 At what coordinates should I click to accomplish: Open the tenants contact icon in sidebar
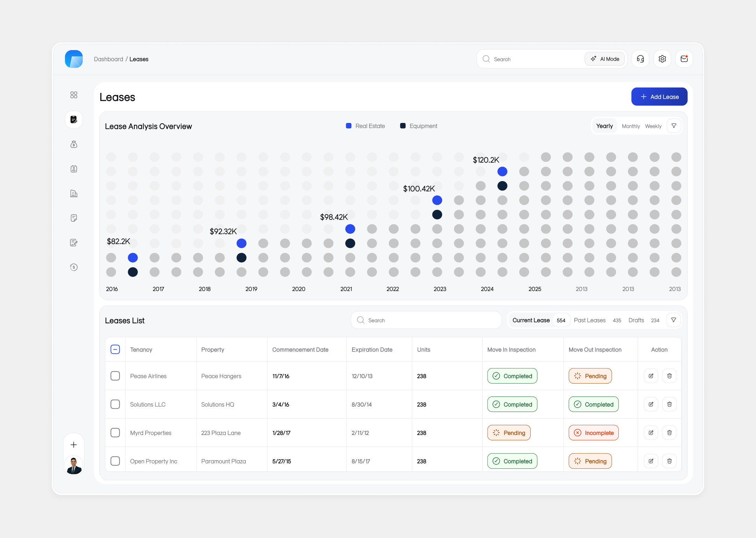(73, 169)
